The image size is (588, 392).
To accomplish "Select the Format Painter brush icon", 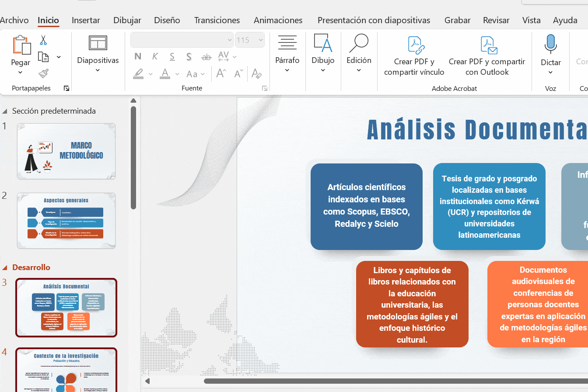I will pyautogui.click(x=43, y=73).
